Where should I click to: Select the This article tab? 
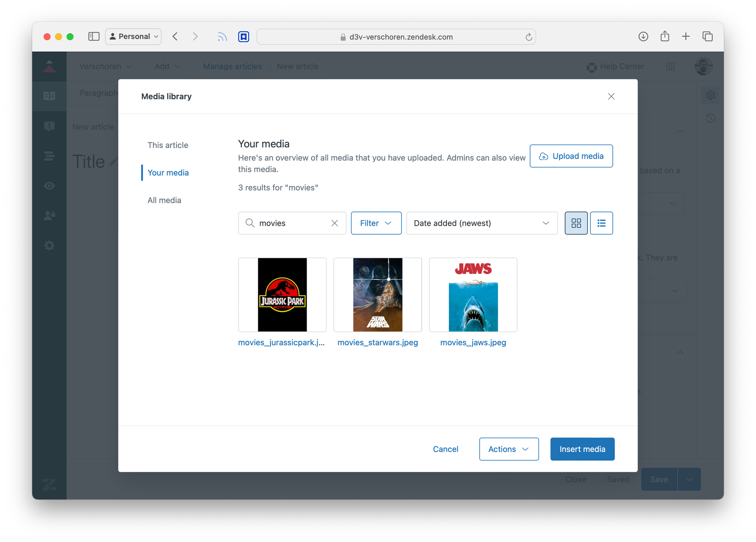click(168, 145)
